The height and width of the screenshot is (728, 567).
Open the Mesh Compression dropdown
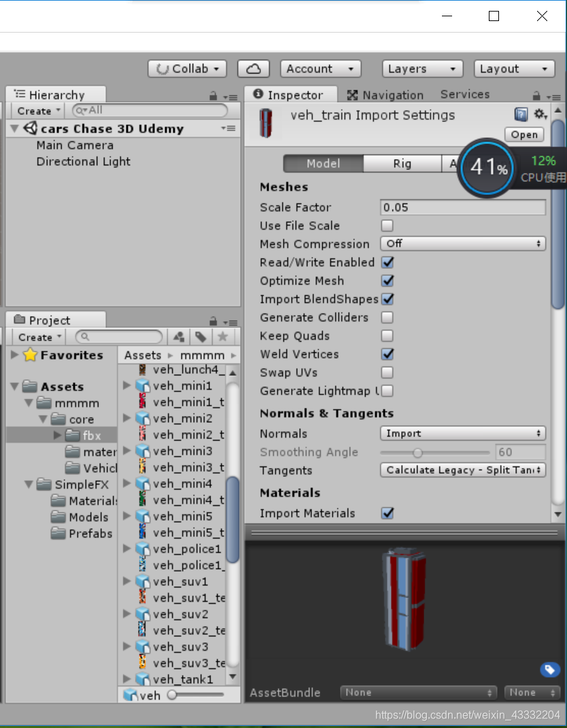click(x=462, y=244)
